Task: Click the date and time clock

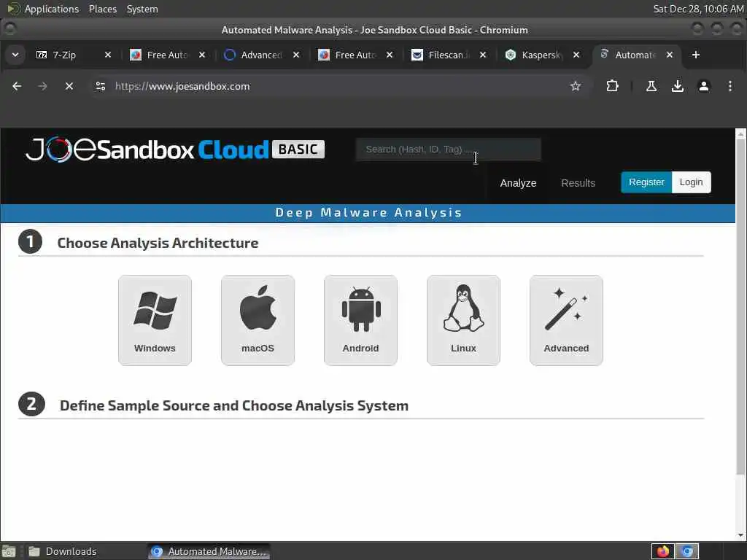Action: pyautogui.click(x=698, y=9)
